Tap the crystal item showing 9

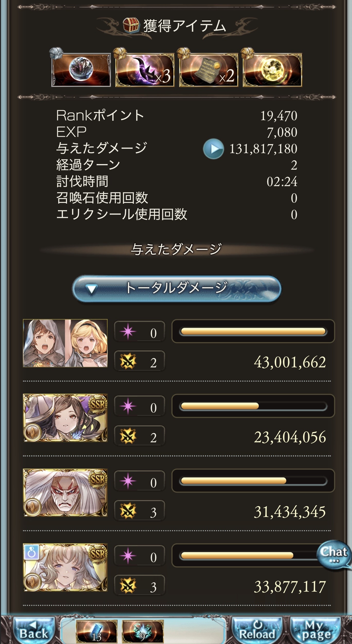pyautogui.click(x=143, y=631)
